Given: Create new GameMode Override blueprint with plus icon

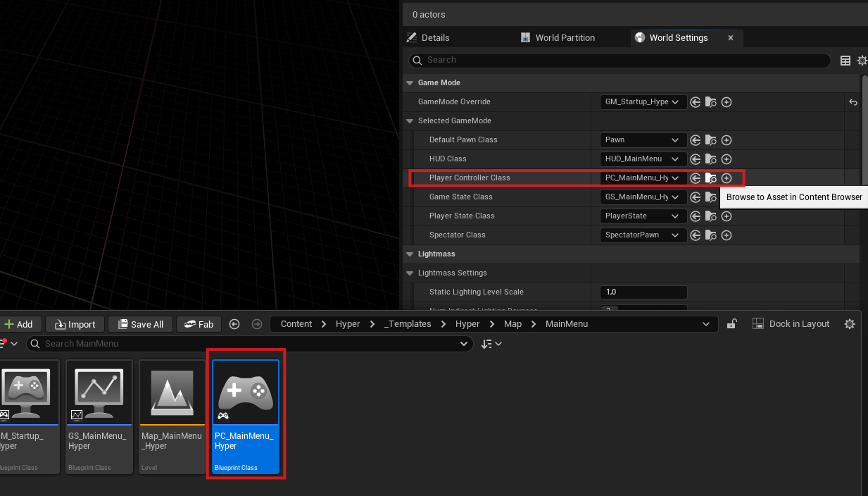Looking at the screenshot, I should pyautogui.click(x=727, y=102).
